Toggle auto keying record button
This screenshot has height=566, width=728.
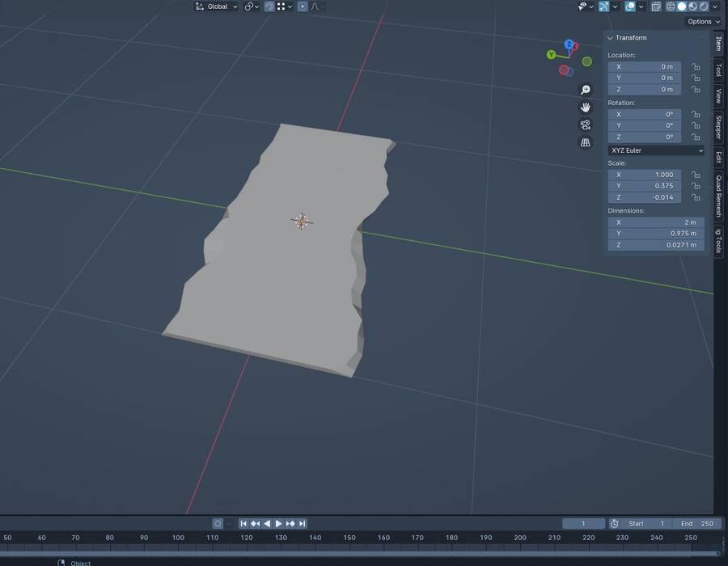click(x=218, y=524)
